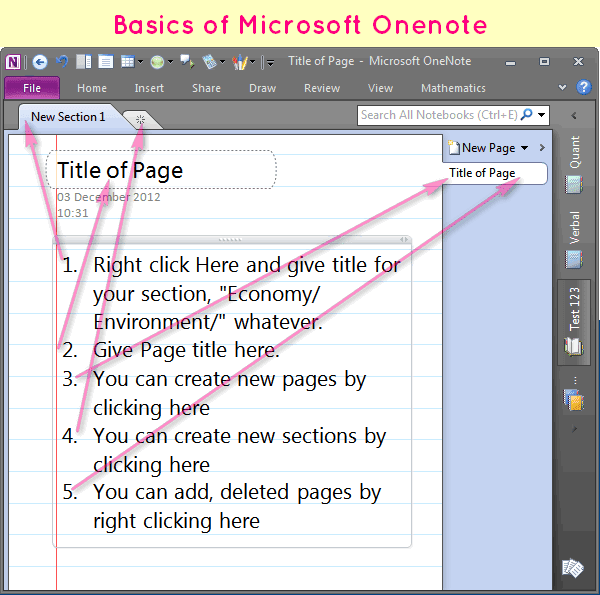The width and height of the screenshot is (600, 595).
Task: Open Unfiled Notes icon at sidebar bottom
Action: click(x=572, y=569)
